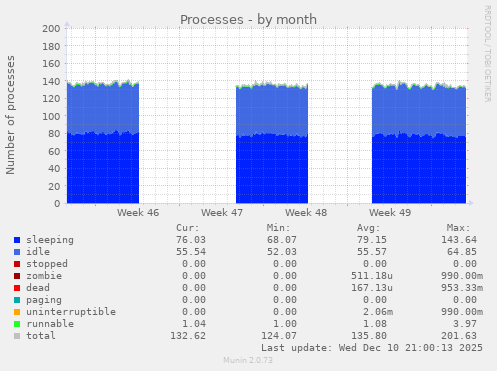Click runnable current value 1.04

[194, 324]
